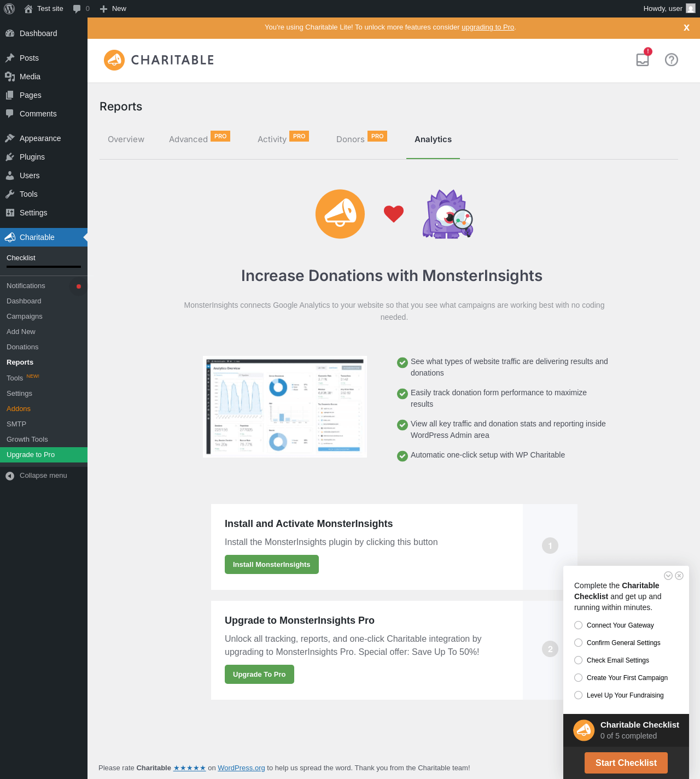Select Create Your First Campaign radio
700x779 pixels.
(x=579, y=678)
